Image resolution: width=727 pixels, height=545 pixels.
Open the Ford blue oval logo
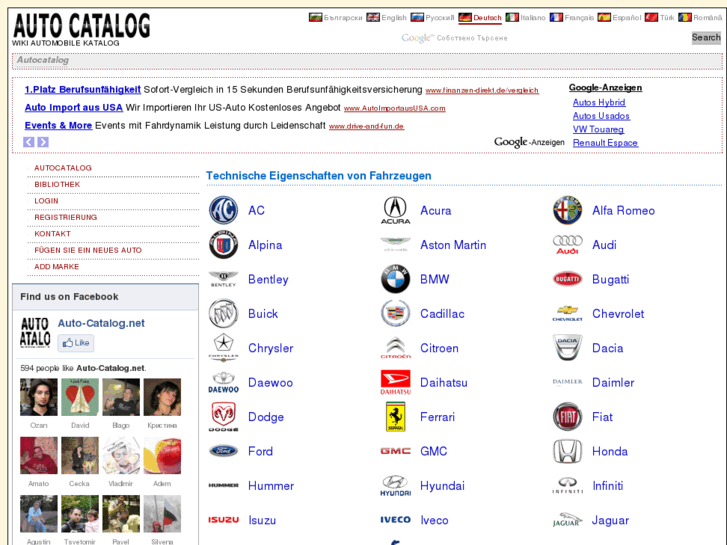[x=223, y=451]
